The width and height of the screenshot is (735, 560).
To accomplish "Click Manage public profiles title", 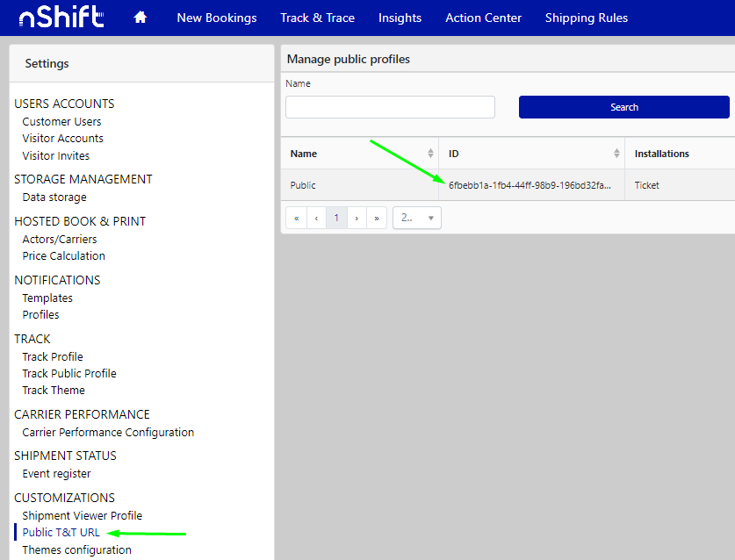I will (x=349, y=59).
